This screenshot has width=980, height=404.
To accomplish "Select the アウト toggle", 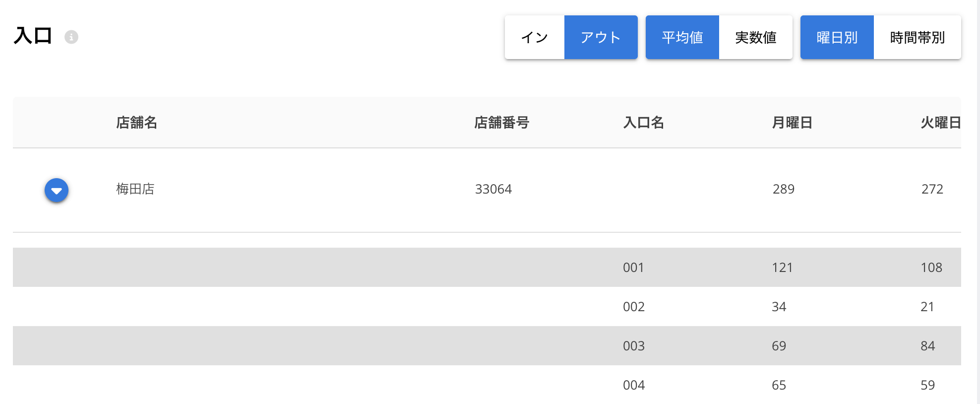I will (601, 37).
